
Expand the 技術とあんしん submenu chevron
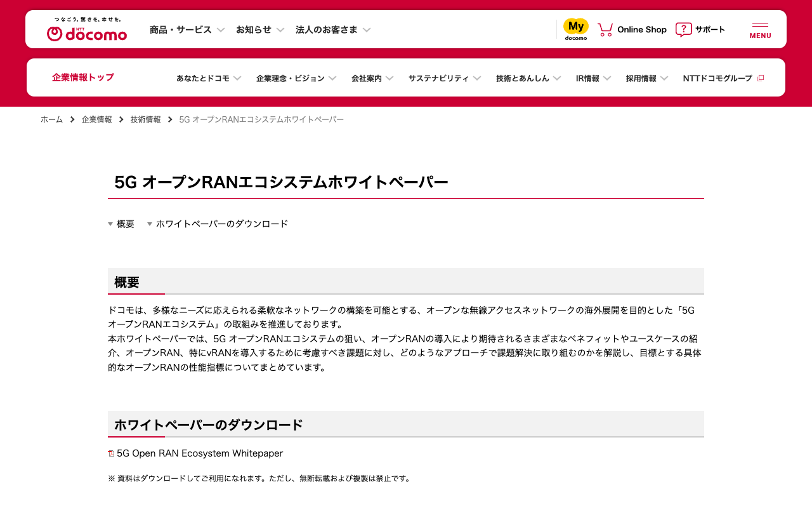(557, 78)
